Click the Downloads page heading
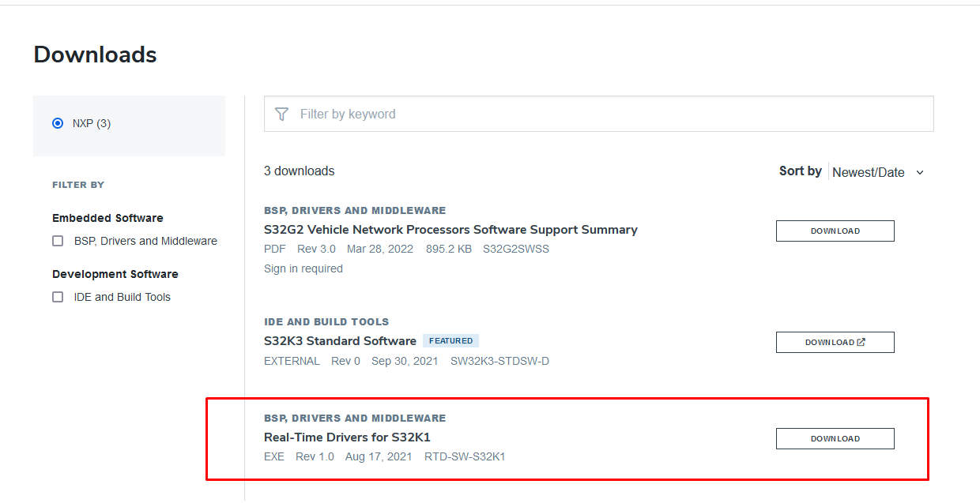The width and height of the screenshot is (980, 503). point(95,54)
